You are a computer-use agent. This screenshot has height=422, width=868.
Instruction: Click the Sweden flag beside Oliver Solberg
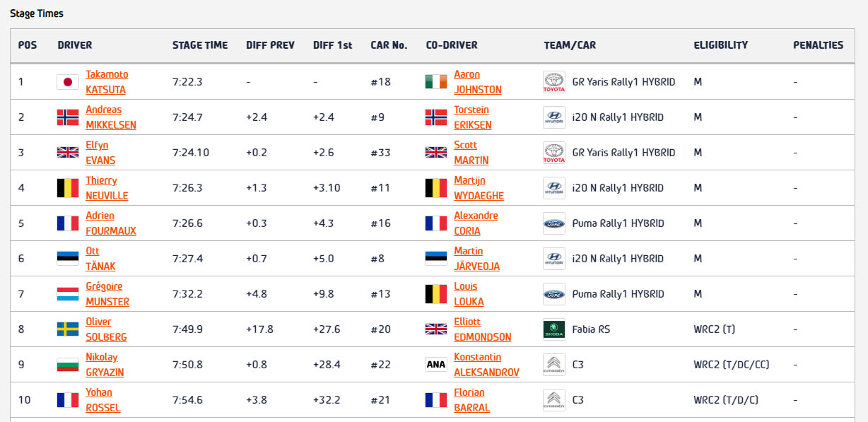pyautogui.click(x=68, y=329)
